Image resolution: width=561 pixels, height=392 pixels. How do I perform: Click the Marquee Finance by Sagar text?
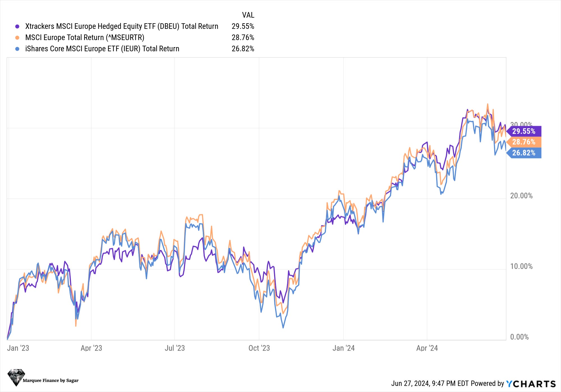click(50, 381)
